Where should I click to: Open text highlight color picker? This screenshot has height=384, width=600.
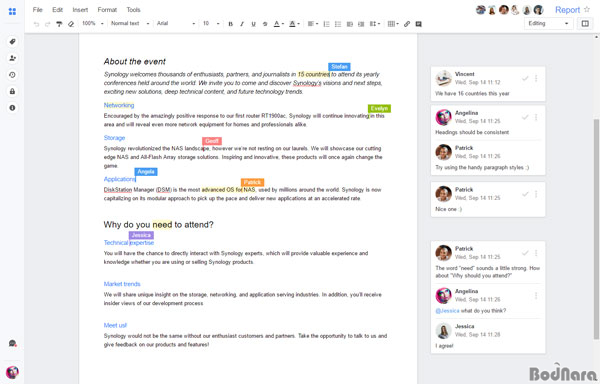pos(294,24)
